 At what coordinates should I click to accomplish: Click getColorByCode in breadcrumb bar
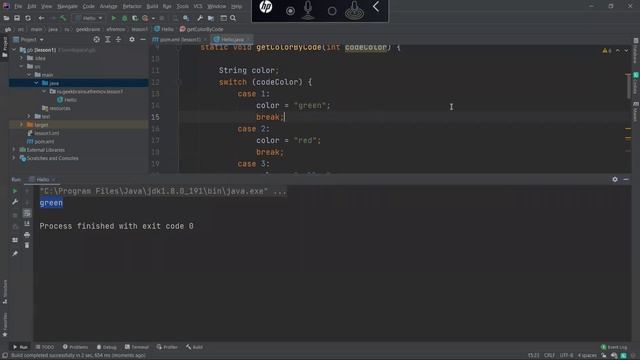(x=202, y=29)
